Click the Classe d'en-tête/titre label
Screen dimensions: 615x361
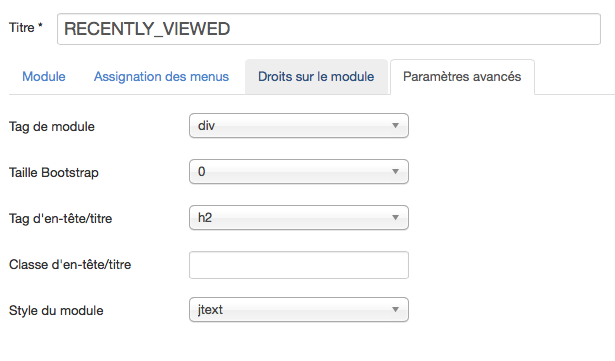(x=70, y=264)
